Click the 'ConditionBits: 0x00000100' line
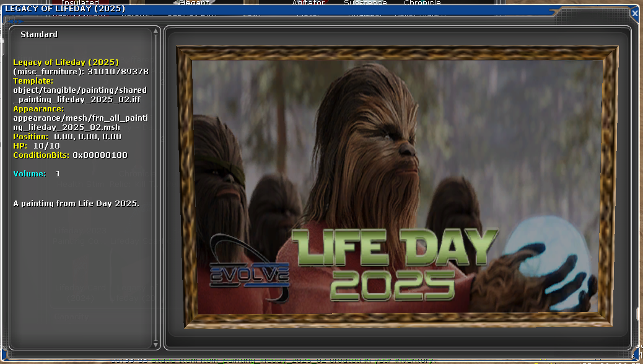This screenshot has width=643, height=364. coord(70,155)
